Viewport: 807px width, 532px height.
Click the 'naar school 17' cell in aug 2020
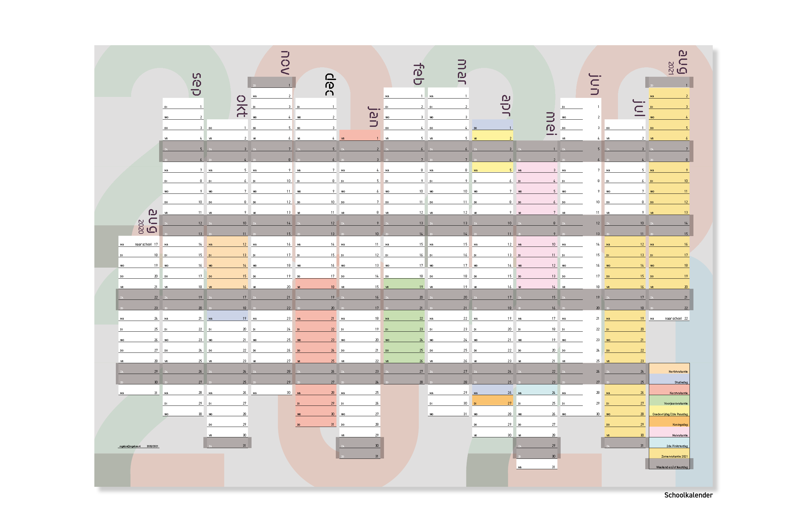(x=139, y=242)
